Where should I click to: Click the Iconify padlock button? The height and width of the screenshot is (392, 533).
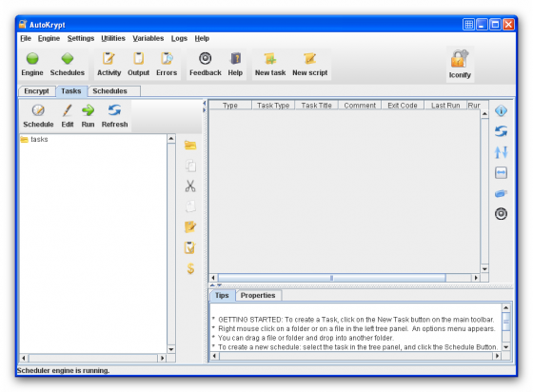(460, 65)
